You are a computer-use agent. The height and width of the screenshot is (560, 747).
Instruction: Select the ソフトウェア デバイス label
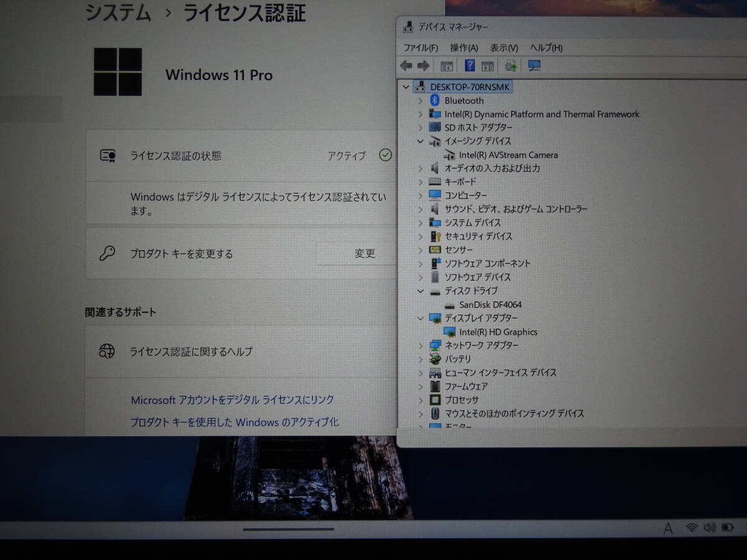(x=477, y=277)
